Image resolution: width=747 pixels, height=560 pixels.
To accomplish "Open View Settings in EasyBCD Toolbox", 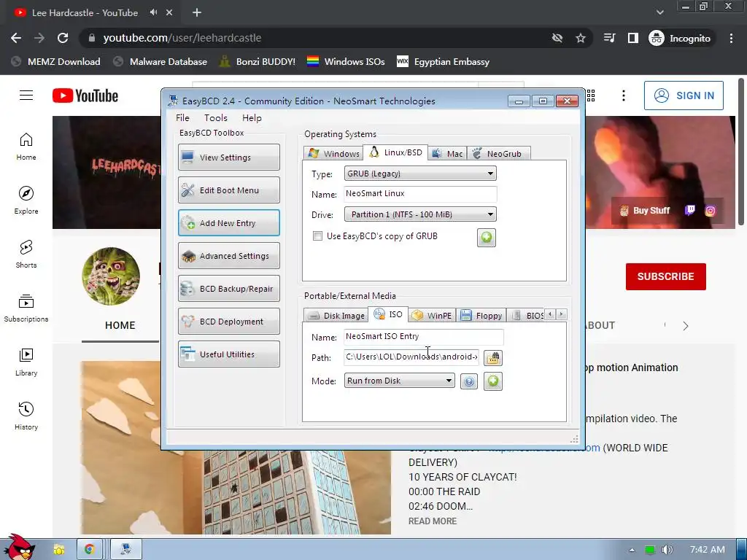I will 228,157.
